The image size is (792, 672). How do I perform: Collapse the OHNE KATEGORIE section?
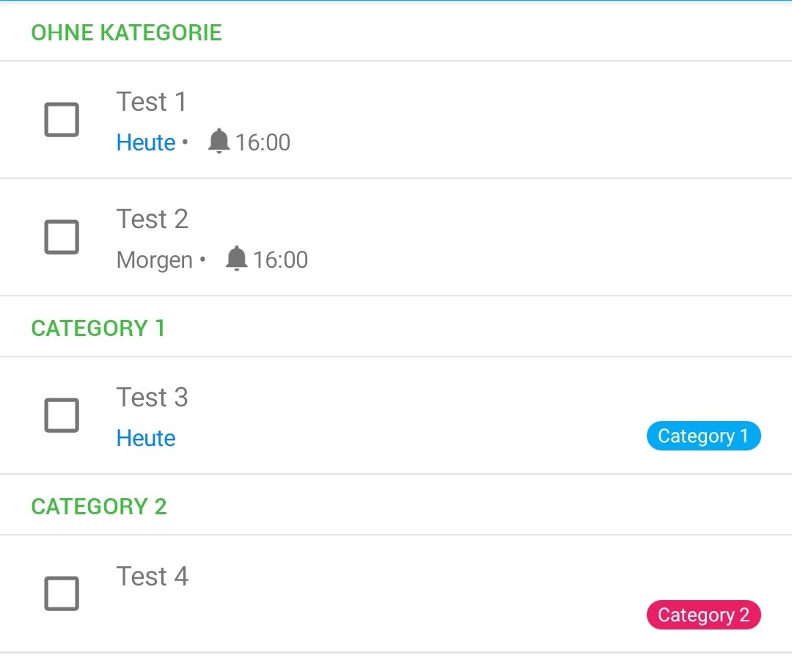[x=126, y=32]
